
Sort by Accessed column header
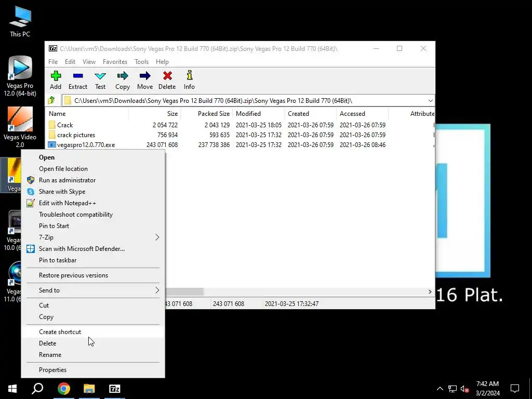tap(362, 114)
